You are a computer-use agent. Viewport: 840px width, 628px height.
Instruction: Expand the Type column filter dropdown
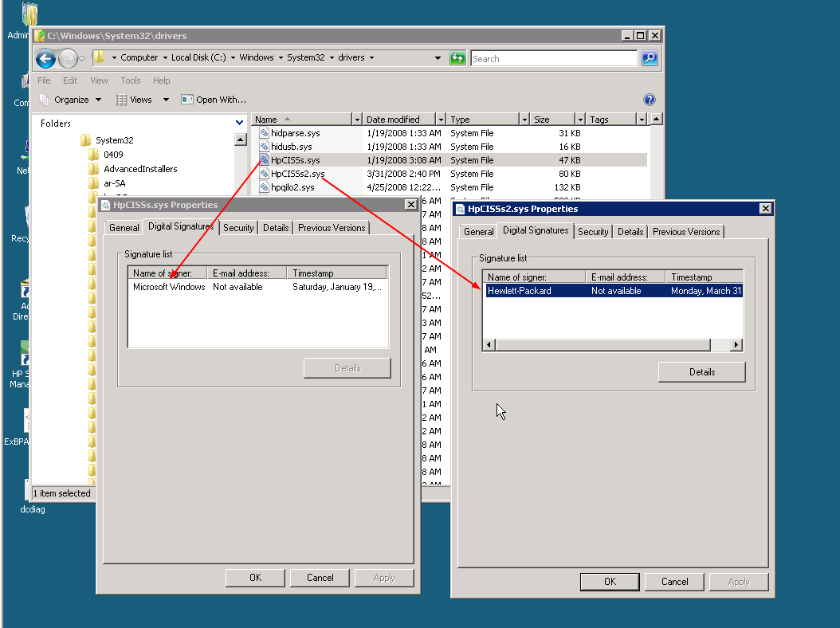(x=524, y=120)
